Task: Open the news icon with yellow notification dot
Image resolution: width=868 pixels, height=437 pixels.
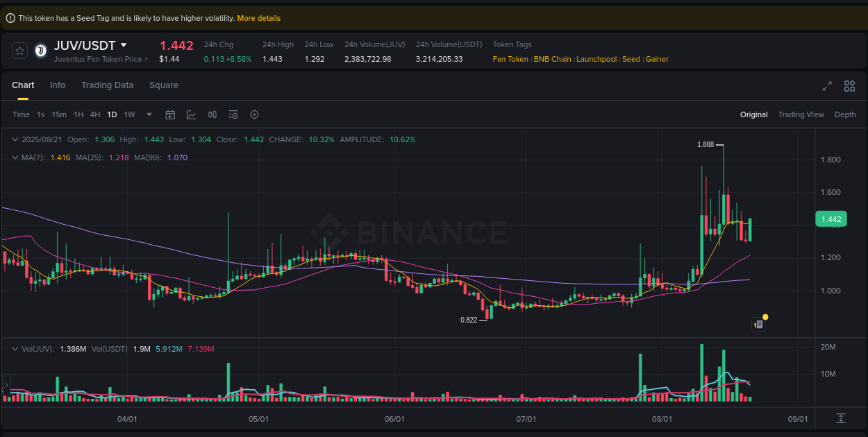Action: coord(758,324)
